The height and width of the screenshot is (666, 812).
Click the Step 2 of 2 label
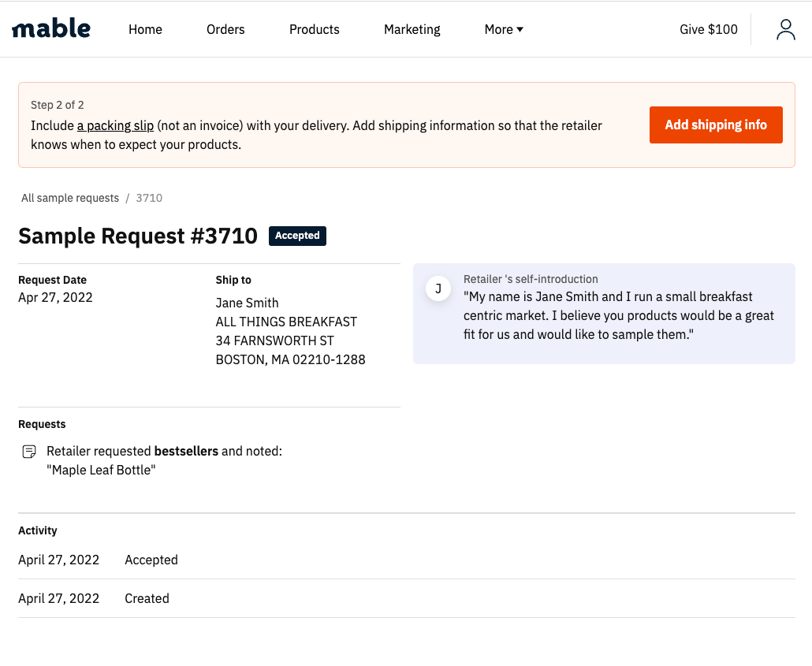point(57,105)
